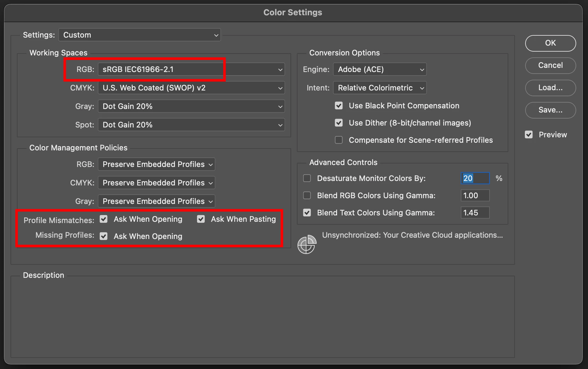Viewport: 588px width, 369px height.
Task: Toggle Profile Mismatches Ask When Opening
Action: pyautogui.click(x=104, y=219)
